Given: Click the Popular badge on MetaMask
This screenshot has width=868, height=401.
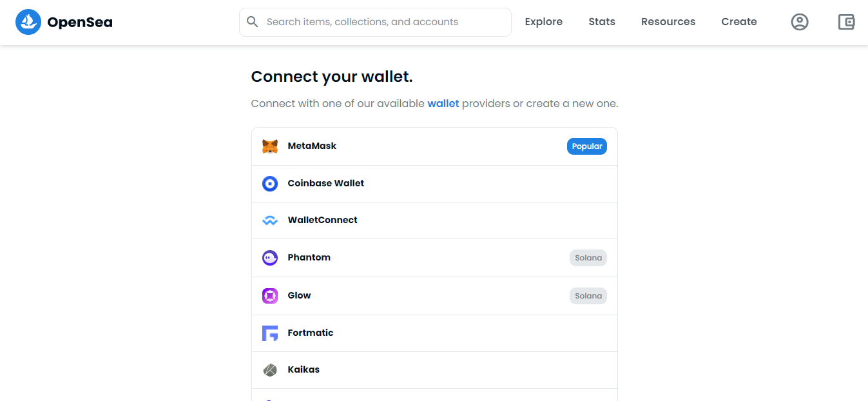Looking at the screenshot, I should [587, 146].
